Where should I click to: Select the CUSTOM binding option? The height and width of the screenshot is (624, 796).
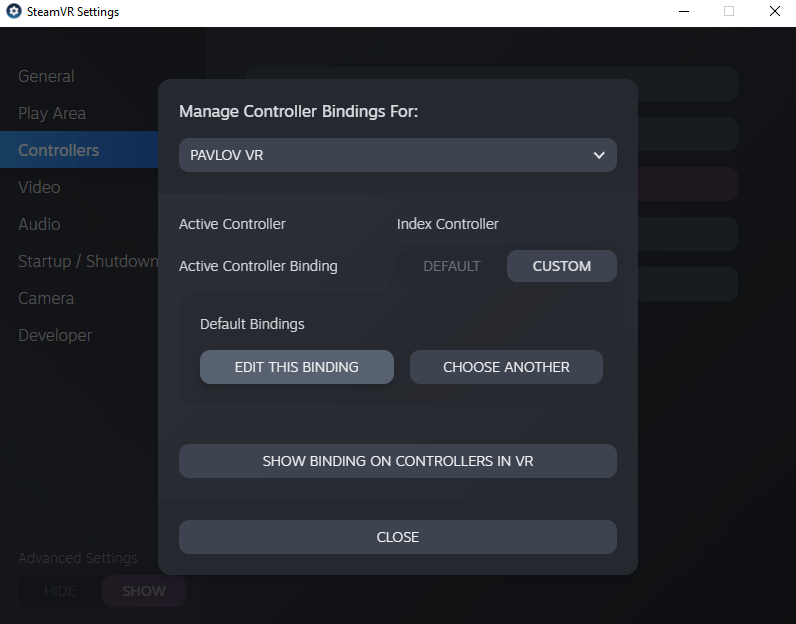(x=561, y=266)
